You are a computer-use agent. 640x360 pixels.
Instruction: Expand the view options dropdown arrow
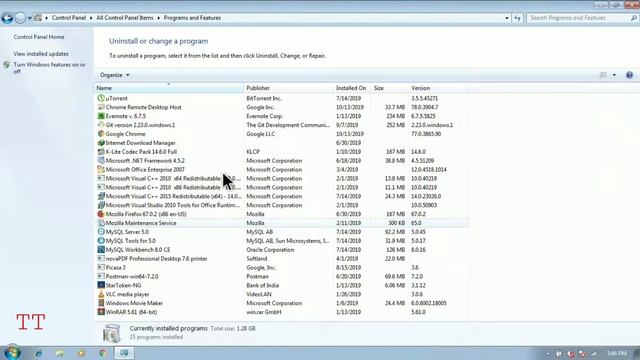(x=614, y=75)
